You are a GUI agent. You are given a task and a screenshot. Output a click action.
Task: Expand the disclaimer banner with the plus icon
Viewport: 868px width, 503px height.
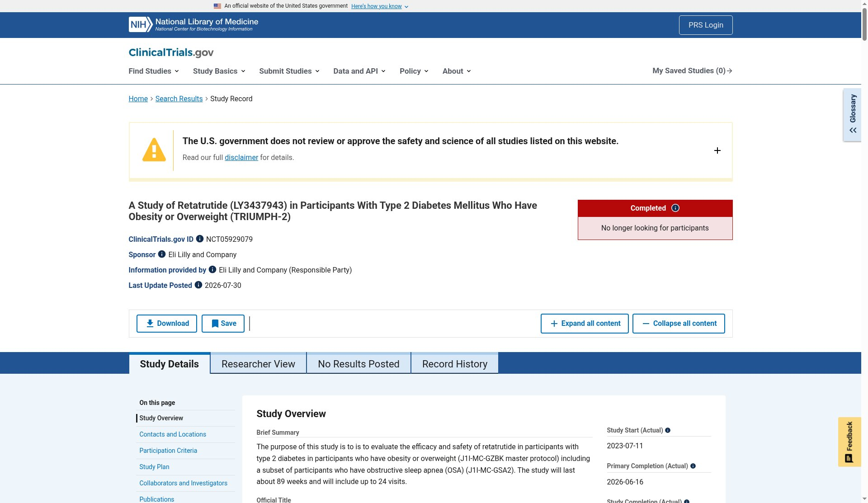pyautogui.click(x=717, y=150)
